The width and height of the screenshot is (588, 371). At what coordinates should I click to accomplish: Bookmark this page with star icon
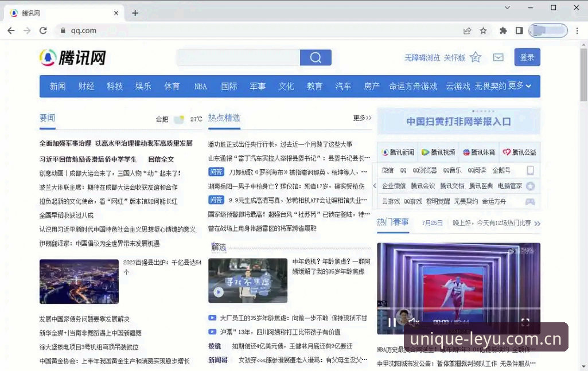pyautogui.click(x=484, y=31)
